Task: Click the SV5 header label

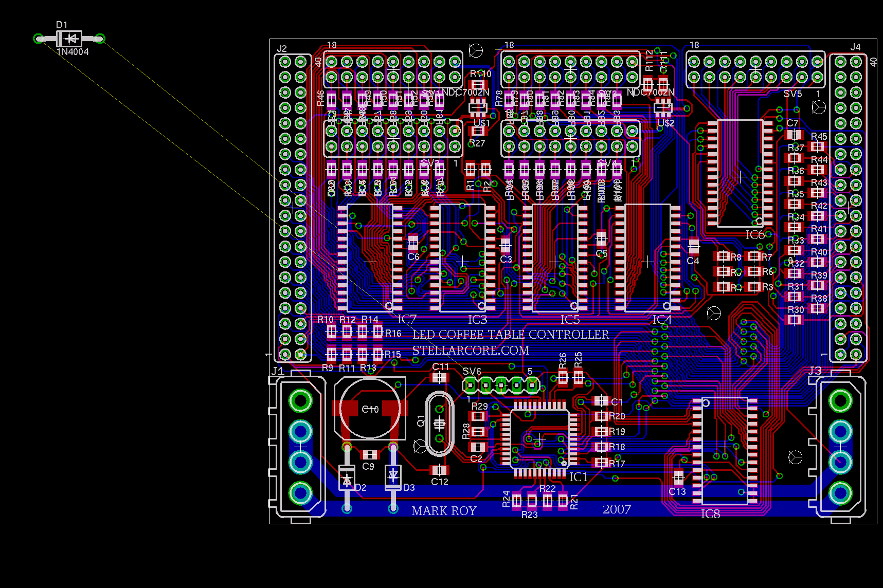Action: [x=792, y=94]
